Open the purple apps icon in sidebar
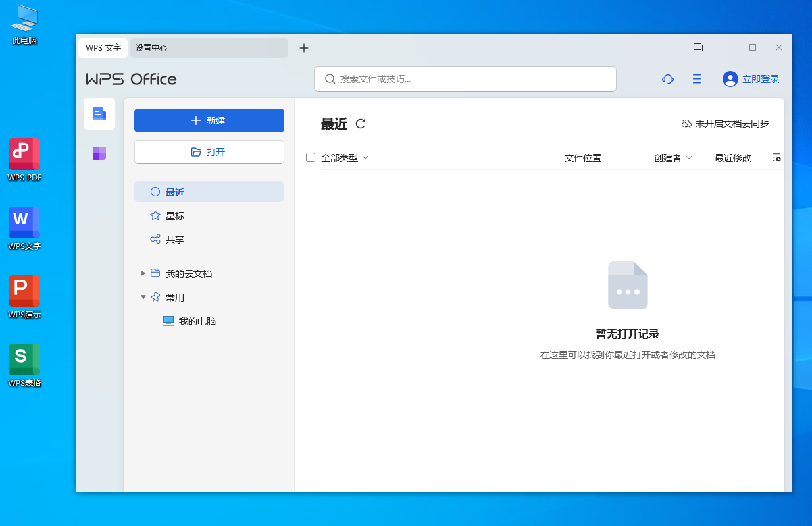812x526 pixels. coord(99,153)
